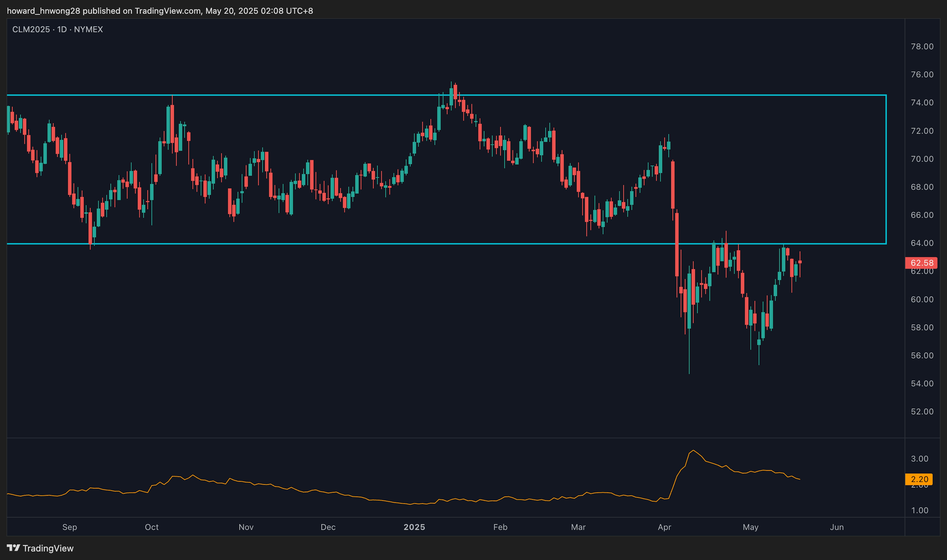Click the 64.00 price axis label
The height and width of the screenshot is (560, 947).
(x=922, y=243)
